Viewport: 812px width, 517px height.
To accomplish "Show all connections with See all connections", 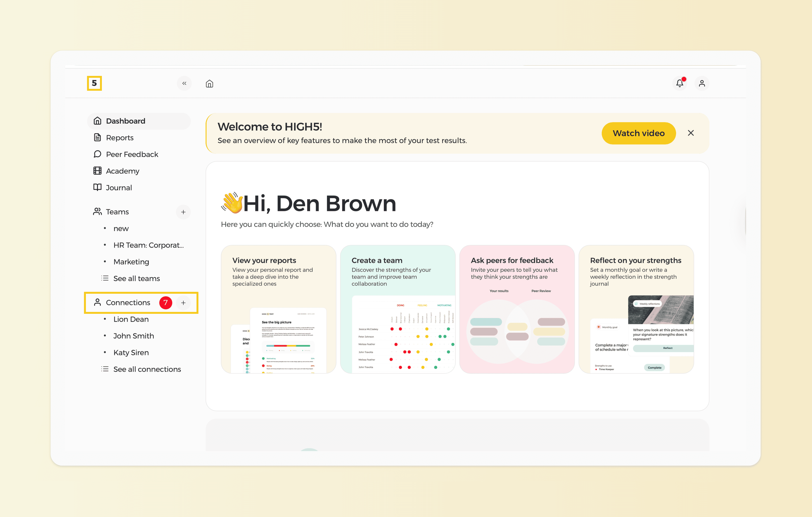I will point(147,369).
